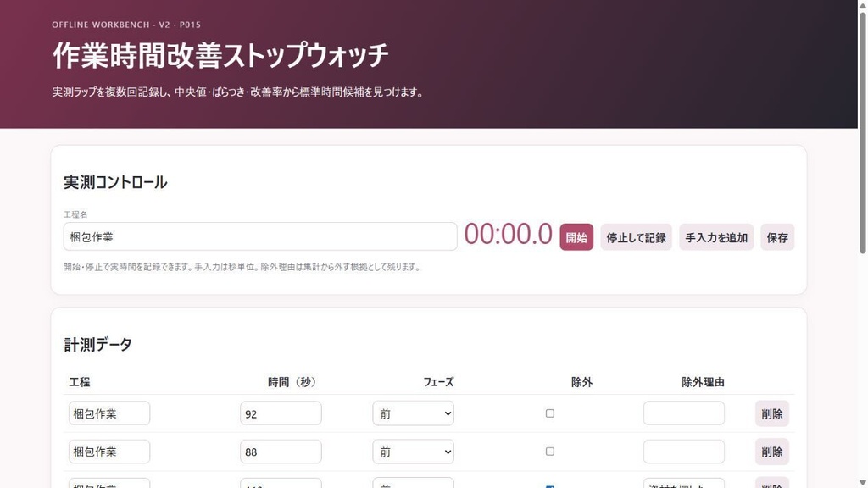Click 除外理由 field in the 88 row
Screen dimensions: 868x488
coord(684,452)
